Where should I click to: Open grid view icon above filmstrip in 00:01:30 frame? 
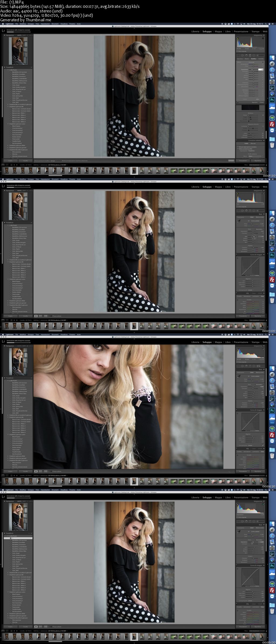(x=11, y=165)
